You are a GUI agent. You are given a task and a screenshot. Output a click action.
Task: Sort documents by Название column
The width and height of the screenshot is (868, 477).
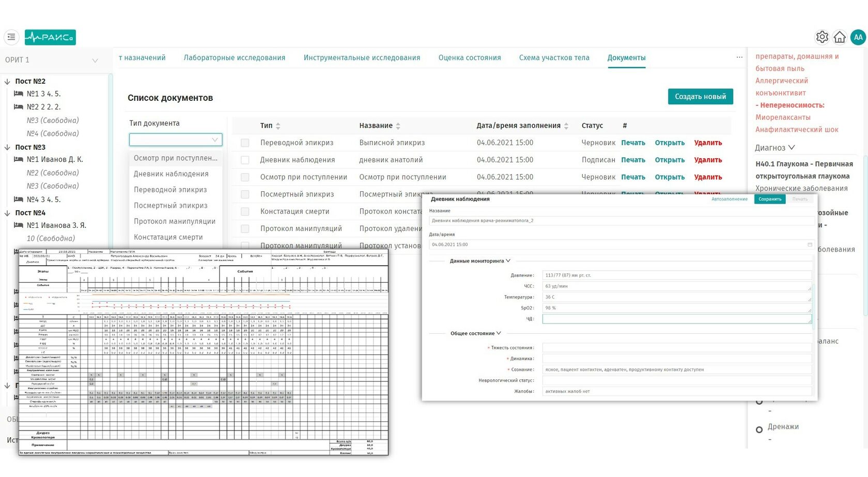click(x=398, y=126)
